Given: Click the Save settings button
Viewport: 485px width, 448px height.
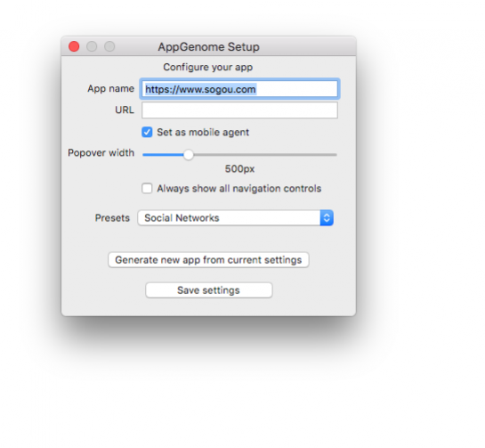Looking at the screenshot, I should click(x=209, y=290).
